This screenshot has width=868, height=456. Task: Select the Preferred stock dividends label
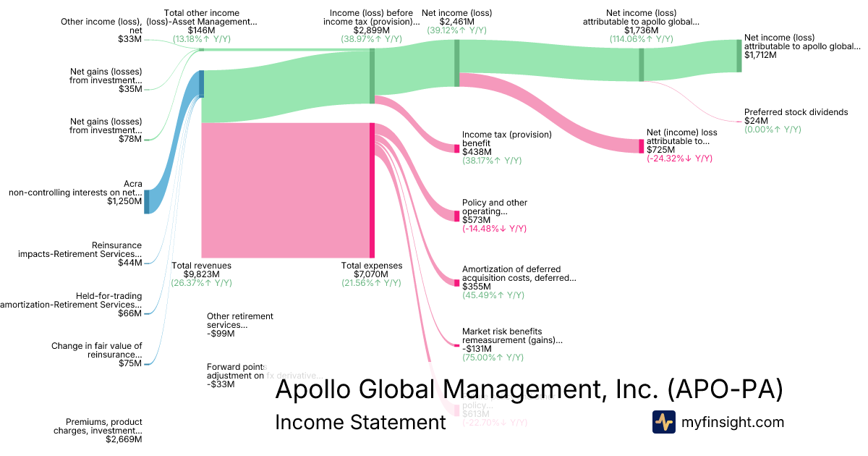pos(796,112)
